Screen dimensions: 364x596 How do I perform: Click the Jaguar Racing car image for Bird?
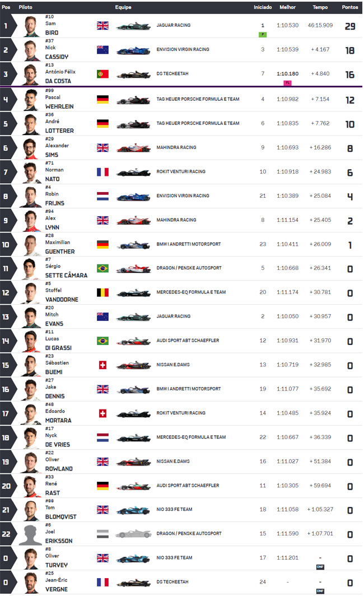[x=133, y=26]
